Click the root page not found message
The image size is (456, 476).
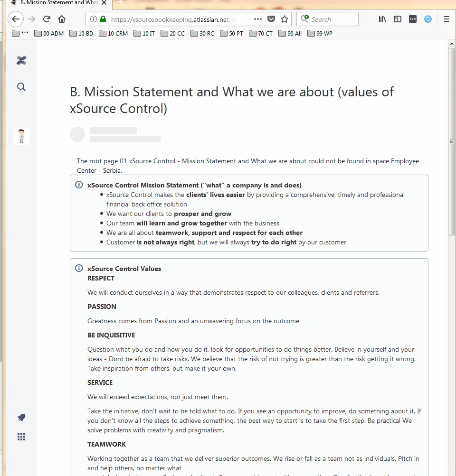(x=248, y=166)
